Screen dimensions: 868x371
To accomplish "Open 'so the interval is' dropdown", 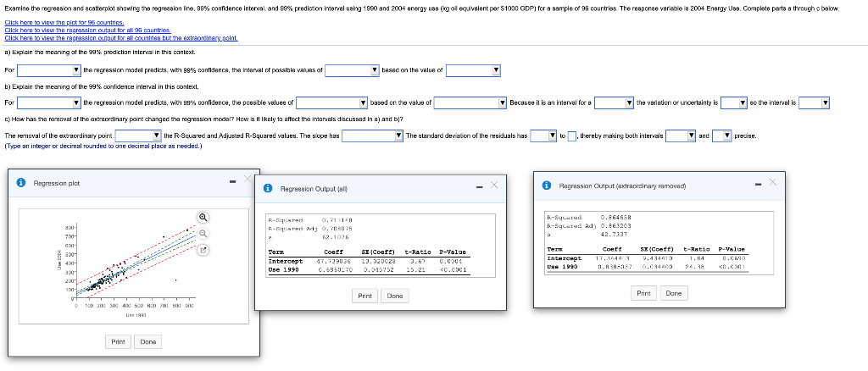I will (815, 102).
